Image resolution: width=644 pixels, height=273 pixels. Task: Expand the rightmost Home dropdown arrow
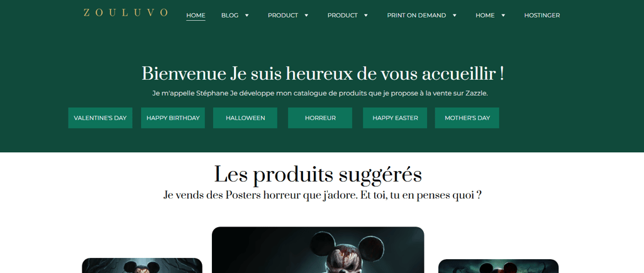[503, 15]
